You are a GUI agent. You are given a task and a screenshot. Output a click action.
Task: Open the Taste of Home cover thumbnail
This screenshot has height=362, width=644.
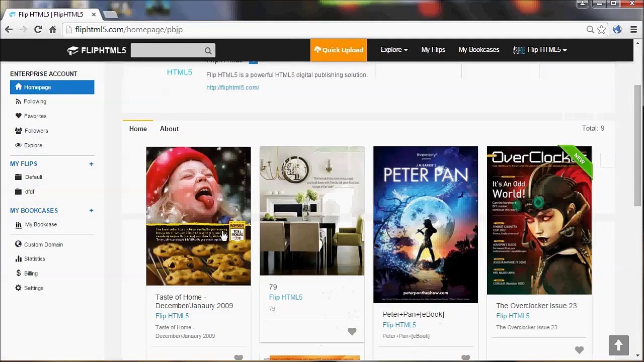click(x=198, y=216)
